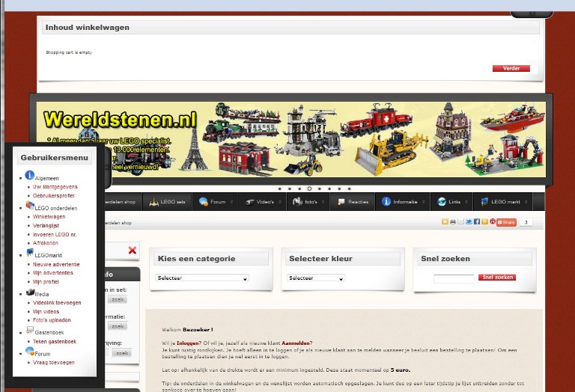Open the Afrekenen link
Screen dimensions: 575x392
tap(46, 243)
